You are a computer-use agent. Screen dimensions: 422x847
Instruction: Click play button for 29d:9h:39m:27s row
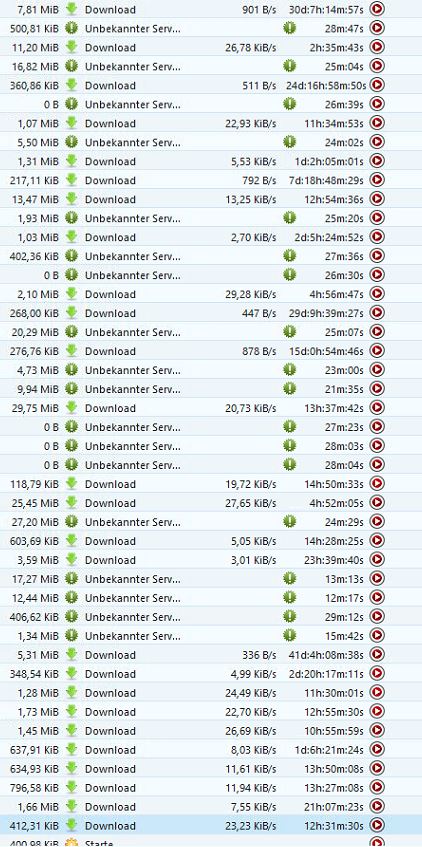(377, 313)
